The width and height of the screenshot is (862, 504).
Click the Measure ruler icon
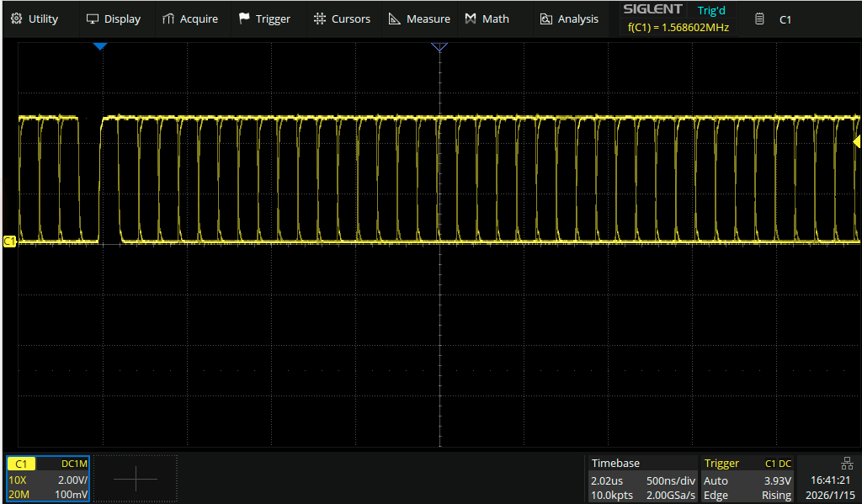(x=394, y=19)
